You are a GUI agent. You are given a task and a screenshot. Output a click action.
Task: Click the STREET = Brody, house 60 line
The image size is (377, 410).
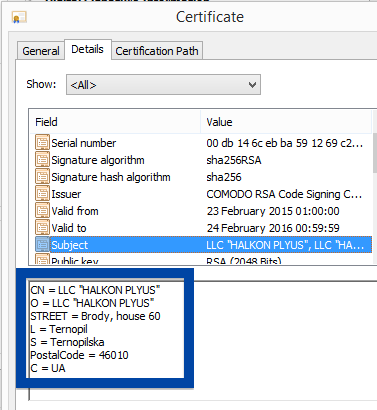(95, 316)
